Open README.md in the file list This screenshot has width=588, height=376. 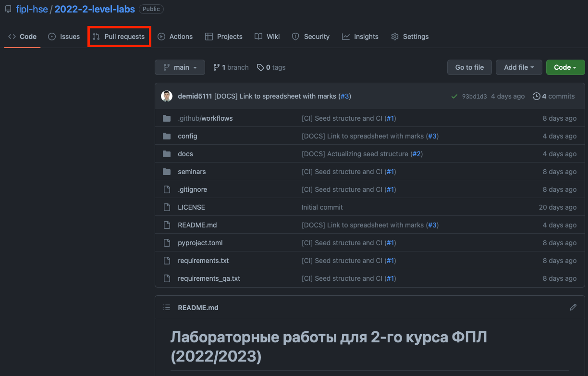coord(197,225)
